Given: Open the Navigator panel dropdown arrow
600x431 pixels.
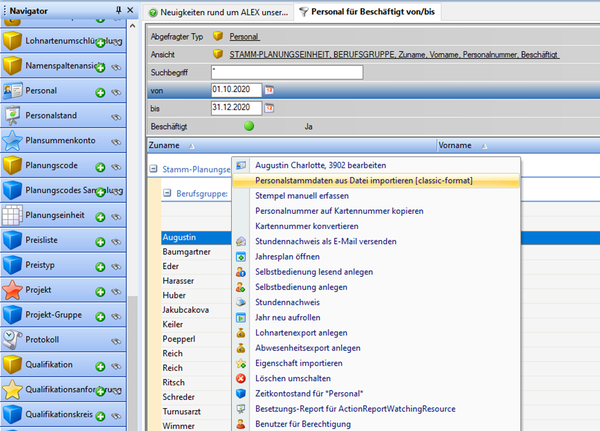Looking at the screenshot, I should pyautogui.click(x=119, y=9).
